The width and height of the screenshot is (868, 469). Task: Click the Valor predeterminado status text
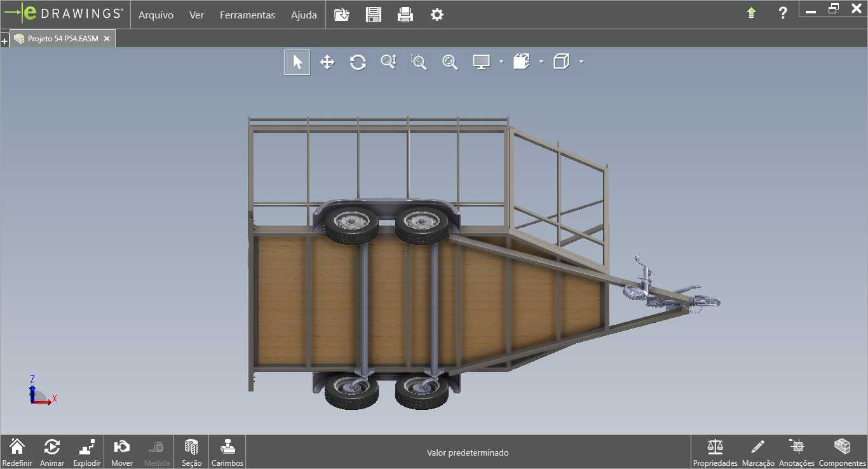tap(468, 453)
